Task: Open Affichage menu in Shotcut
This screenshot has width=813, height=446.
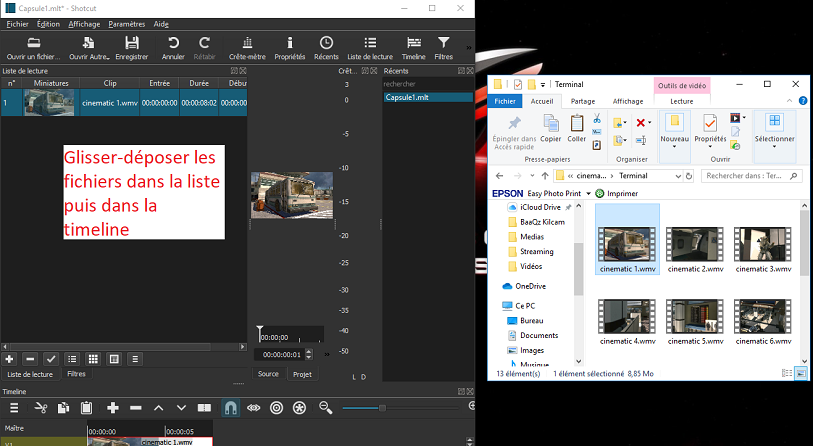Action: [84, 24]
